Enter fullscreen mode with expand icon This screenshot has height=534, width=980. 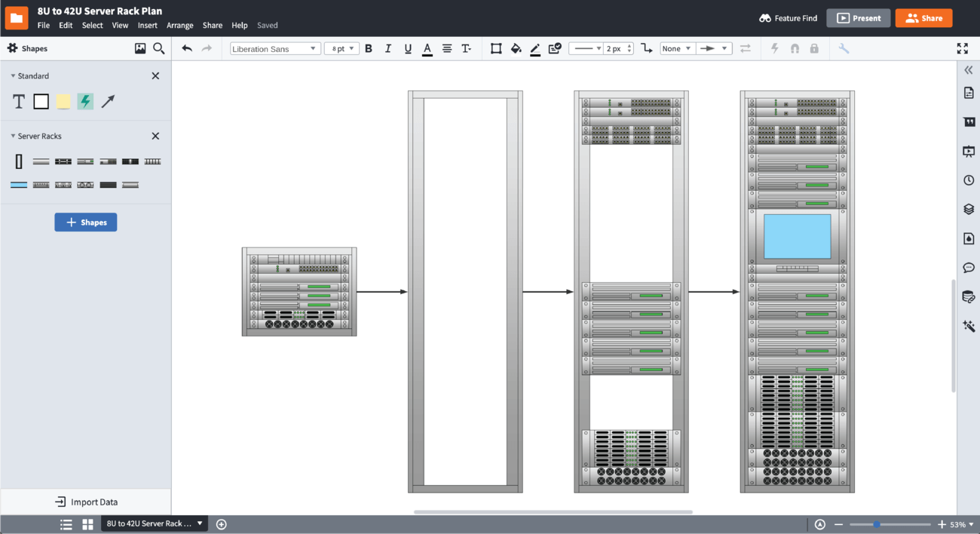(962, 48)
